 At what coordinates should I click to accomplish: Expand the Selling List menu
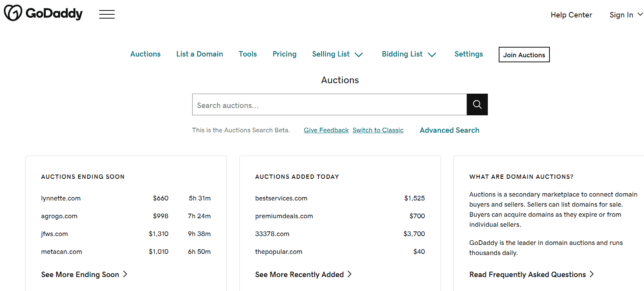tap(337, 54)
